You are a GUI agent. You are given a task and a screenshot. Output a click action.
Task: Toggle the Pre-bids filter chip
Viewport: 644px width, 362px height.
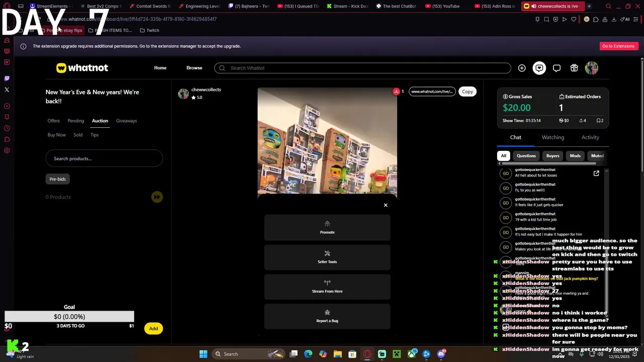[57, 179]
